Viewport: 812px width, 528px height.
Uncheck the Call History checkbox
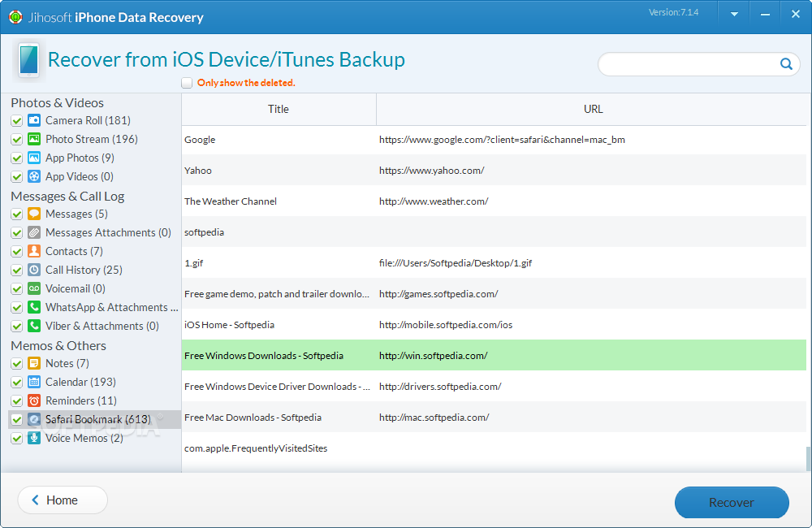pos(16,270)
